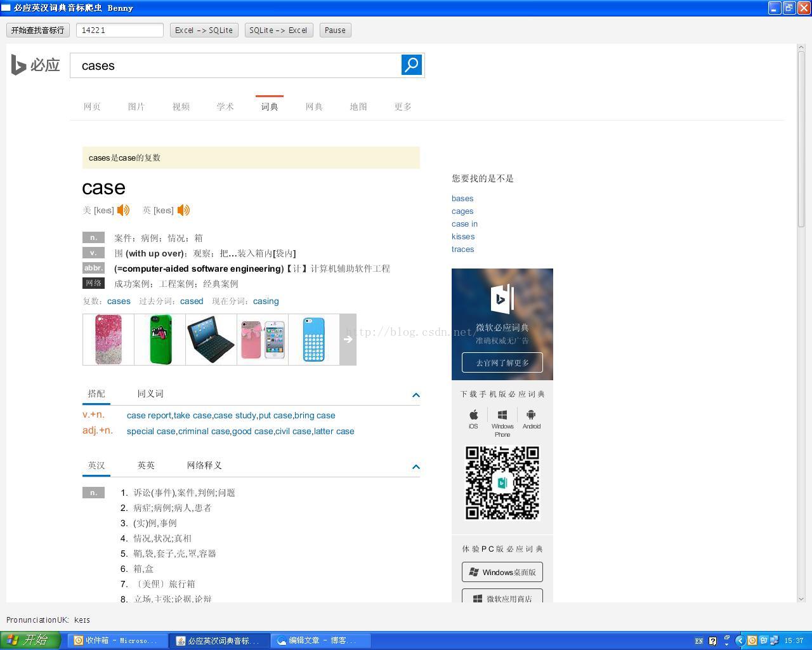Switch to the 图片 tab
This screenshot has width=812, height=650.
click(x=136, y=107)
